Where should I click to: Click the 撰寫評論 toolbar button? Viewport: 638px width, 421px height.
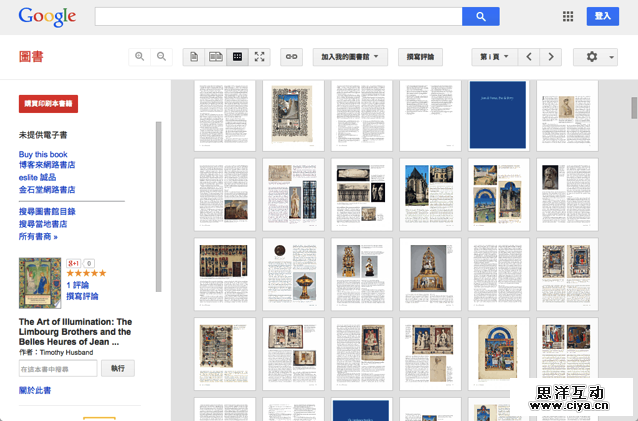click(x=420, y=57)
